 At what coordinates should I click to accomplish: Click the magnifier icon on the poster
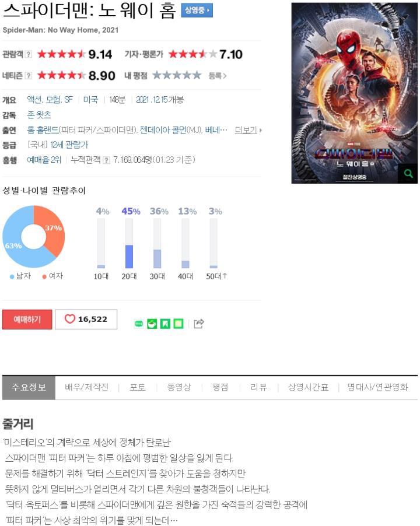click(x=408, y=173)
